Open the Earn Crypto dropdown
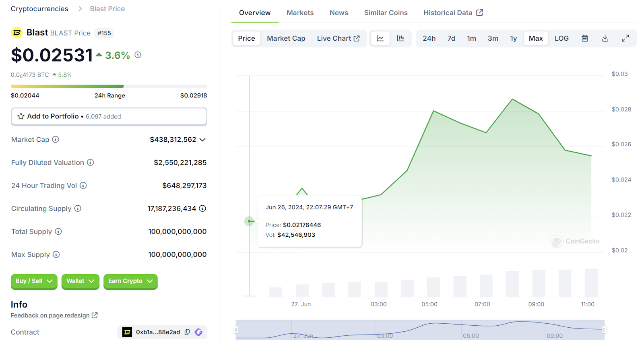The image size is (644, 347). (130, 281)
